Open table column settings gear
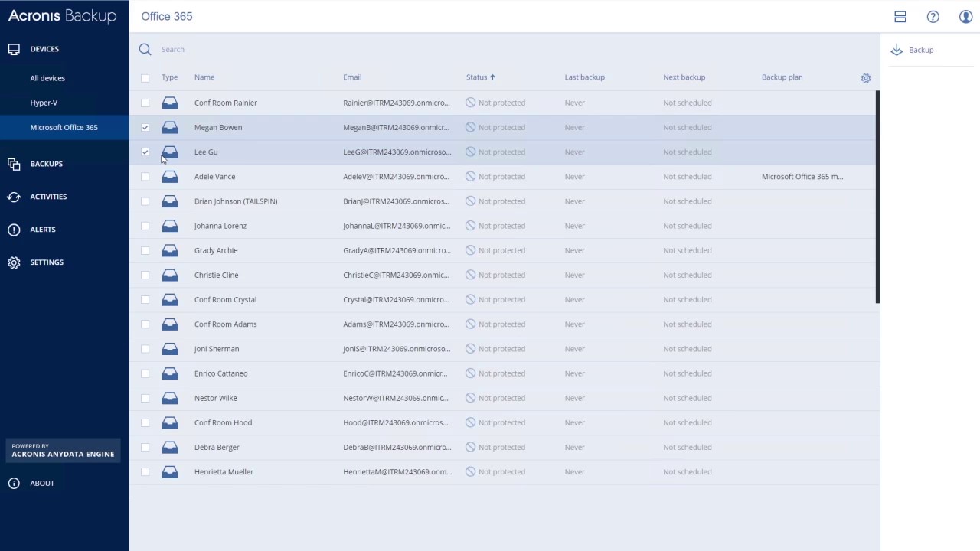Viewport: 980px width, 551px height. coord(866,78)
